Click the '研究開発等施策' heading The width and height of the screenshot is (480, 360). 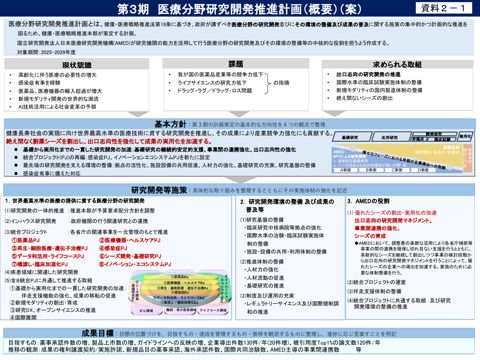(159, 190)
